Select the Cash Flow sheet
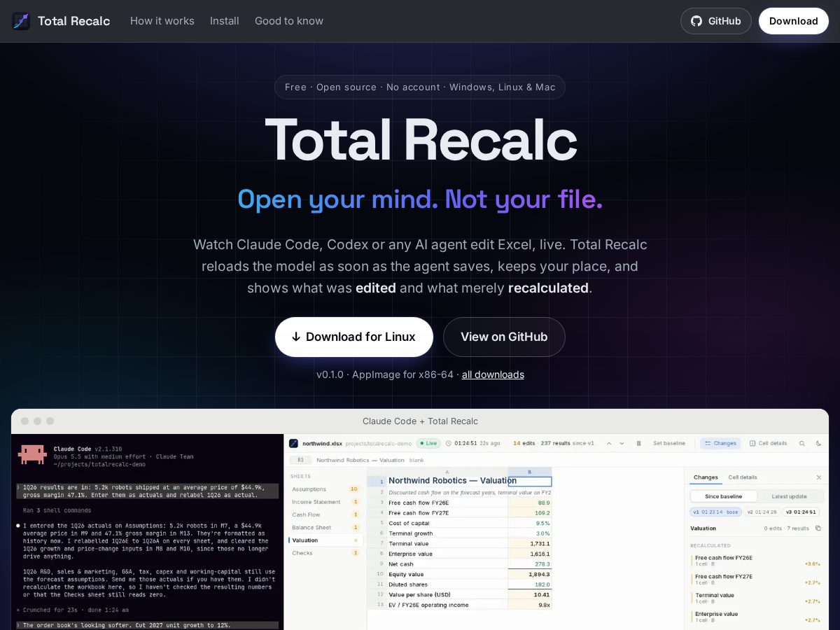 pos(325,514)
